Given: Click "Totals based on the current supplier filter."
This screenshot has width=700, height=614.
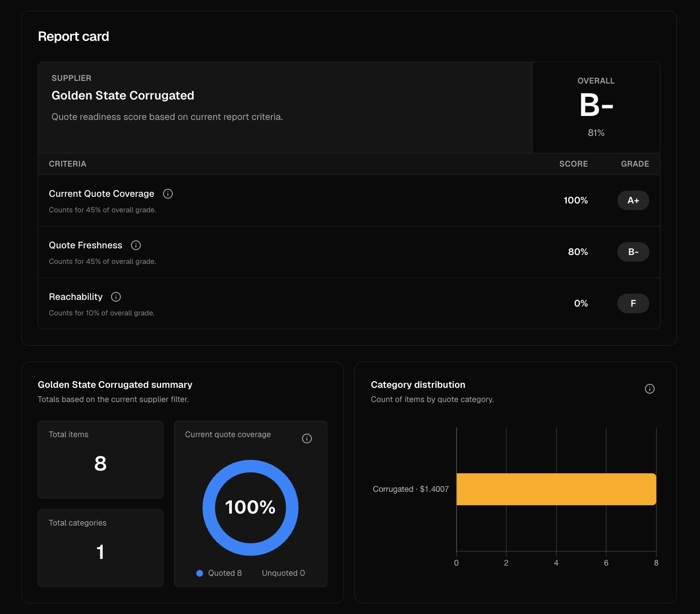Looking at the screenshot, I should click(x=113, y=399).
